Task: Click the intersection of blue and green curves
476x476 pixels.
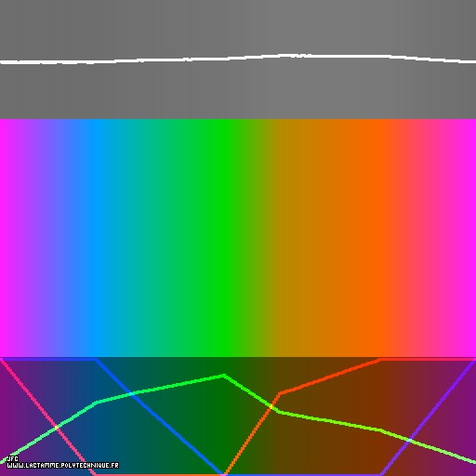Action: pyautogui.click(x=133, y=394)
